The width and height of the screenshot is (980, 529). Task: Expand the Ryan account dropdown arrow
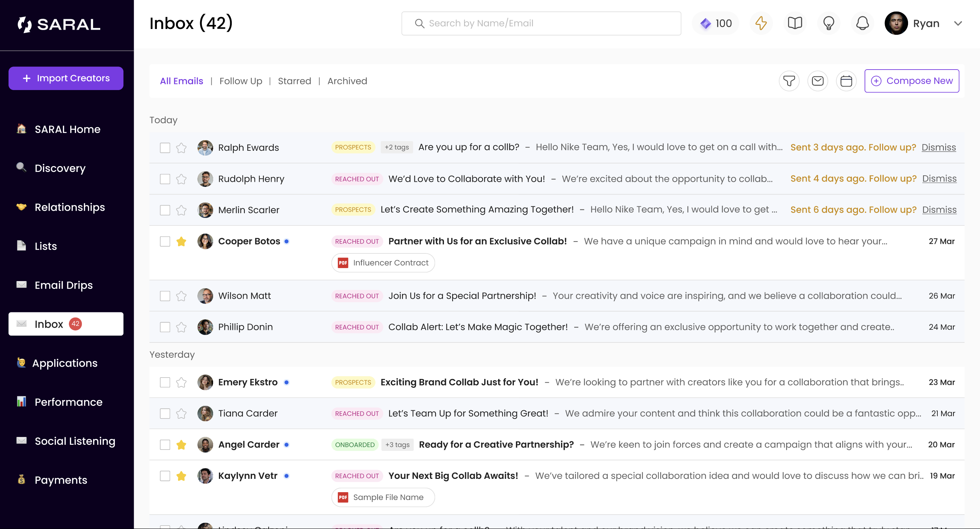958,24
